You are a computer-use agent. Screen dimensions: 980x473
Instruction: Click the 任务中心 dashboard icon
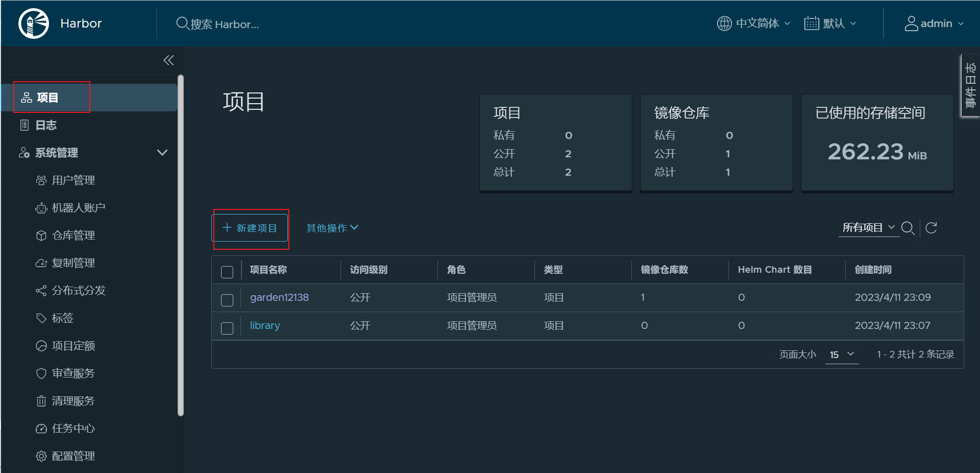41,429
